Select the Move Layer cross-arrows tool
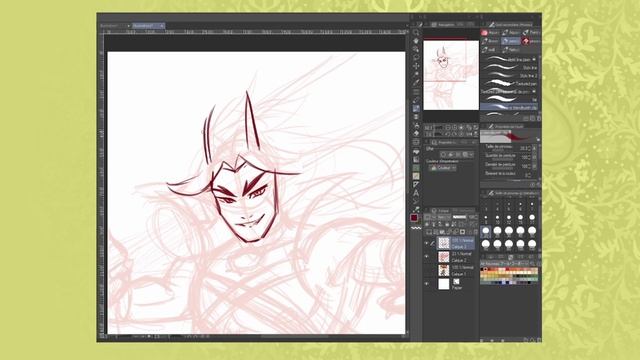This screenshot has width=640, height=360. [416, 66]
